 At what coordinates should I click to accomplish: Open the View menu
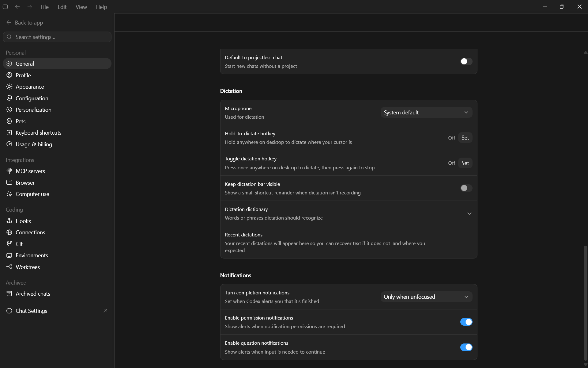(81, 7)
